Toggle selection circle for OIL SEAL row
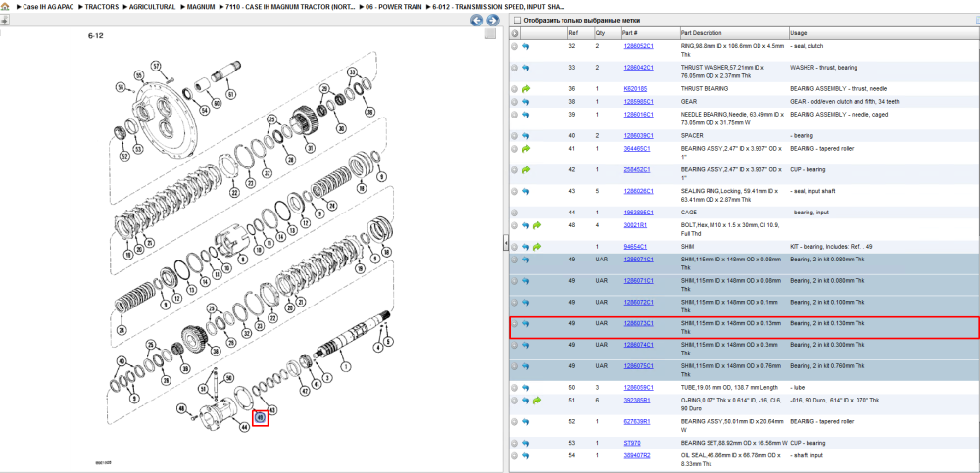This screenshot has width=980, height=473. pyautogui.click(x=514, y=455)
